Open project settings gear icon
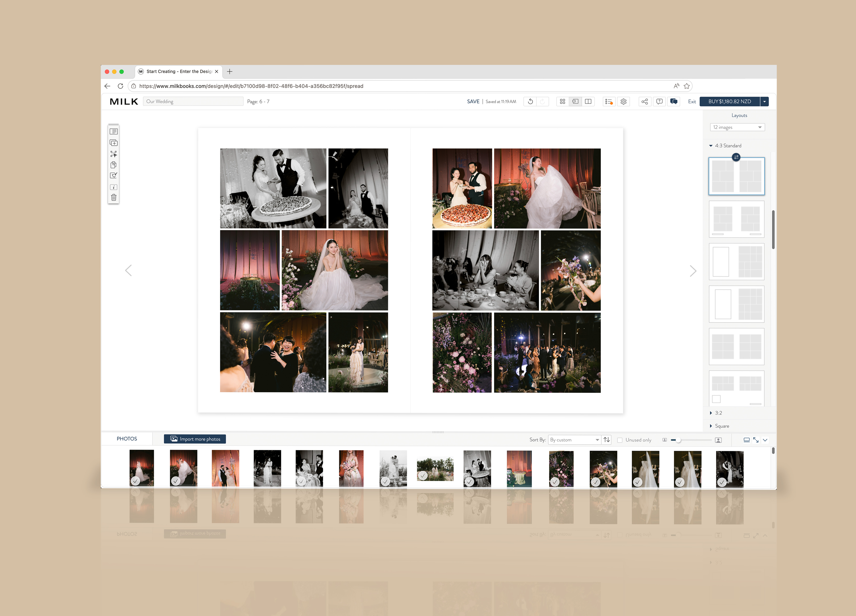Image resolution: width=856 pixels, height=616 pixels. point(623,102)
